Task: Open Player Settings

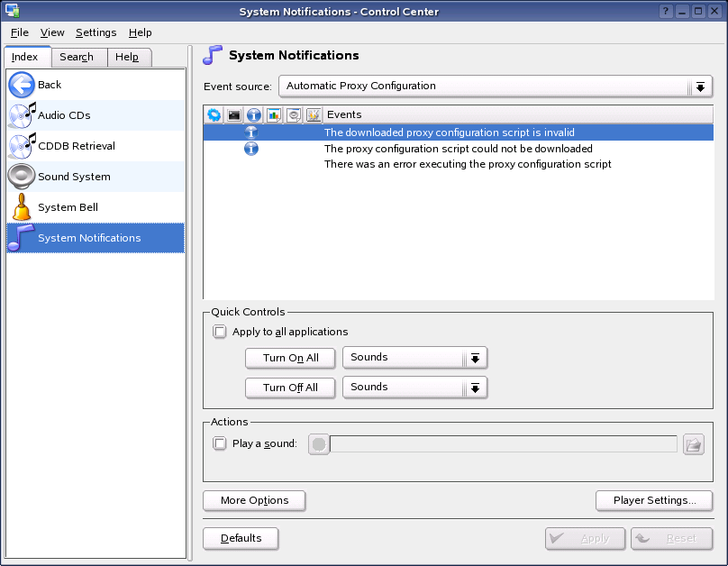Action: point(654,500)
